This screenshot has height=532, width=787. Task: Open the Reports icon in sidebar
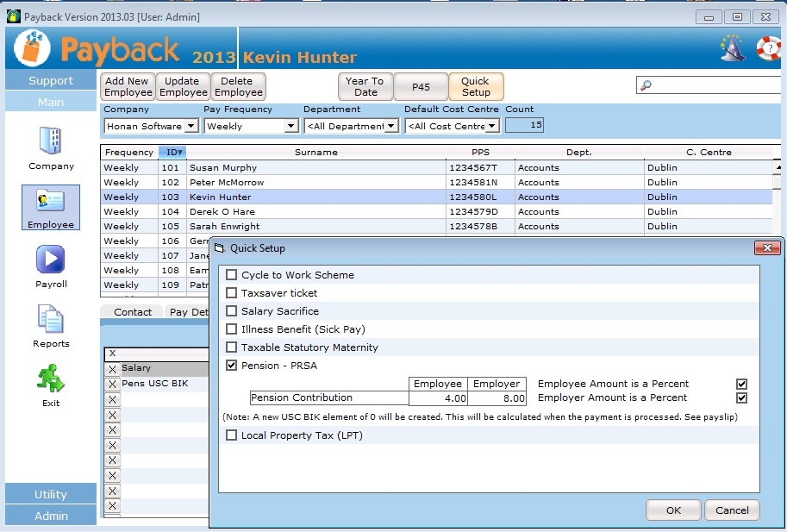(51, 319)
